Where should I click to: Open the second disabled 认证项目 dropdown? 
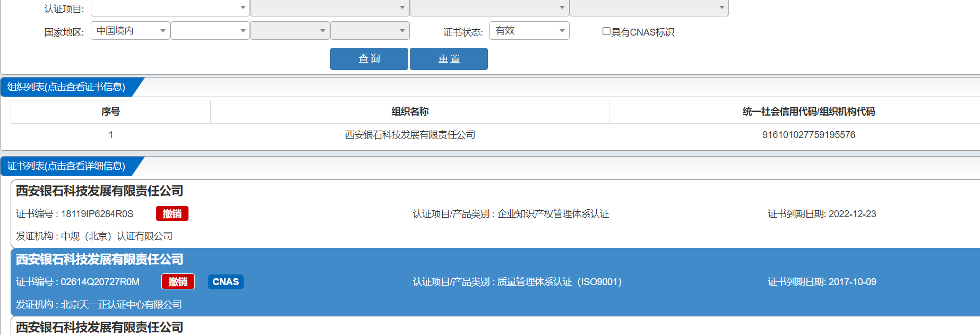(330, 7)
